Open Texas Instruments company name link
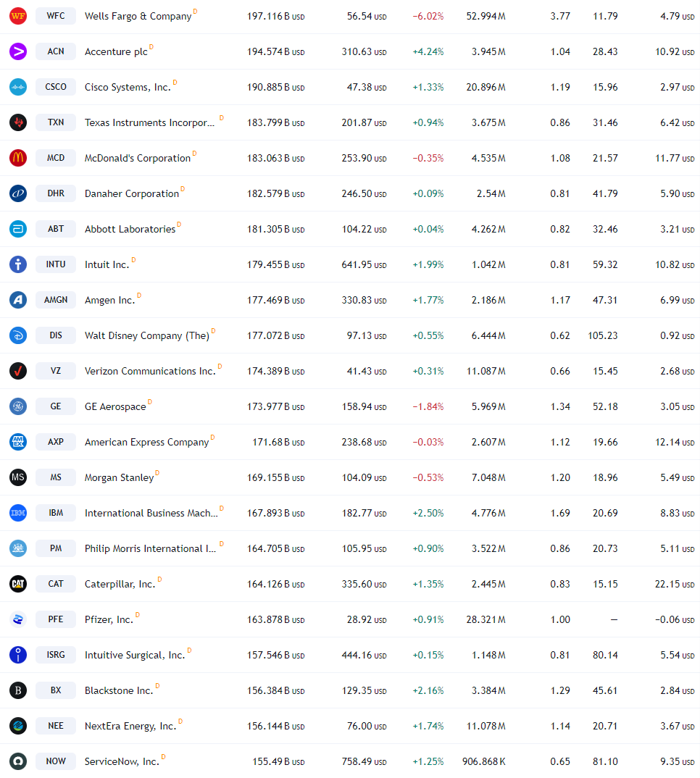Image resolution: width=700 pixels, height=778 pixels. pos(149,122)
